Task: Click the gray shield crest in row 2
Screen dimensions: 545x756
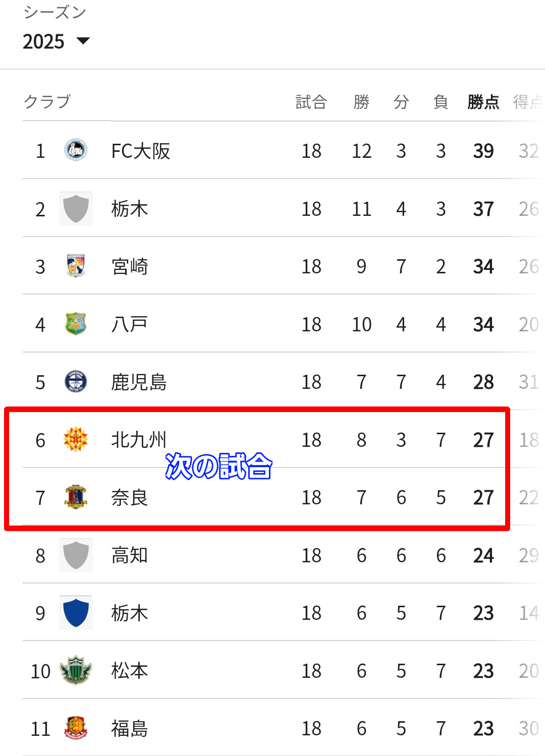Action: point(76,208)
